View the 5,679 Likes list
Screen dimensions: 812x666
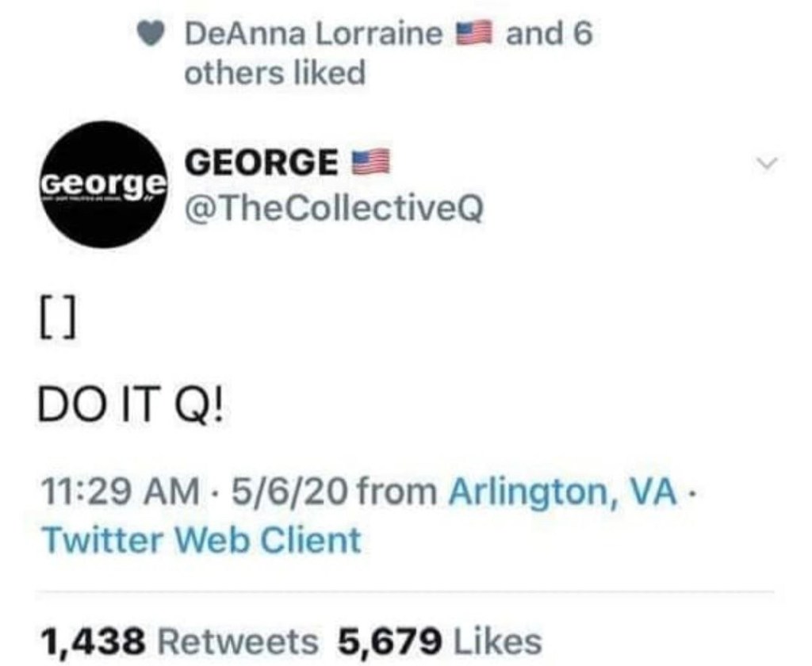pyautogui.click(x=439, y=641)
